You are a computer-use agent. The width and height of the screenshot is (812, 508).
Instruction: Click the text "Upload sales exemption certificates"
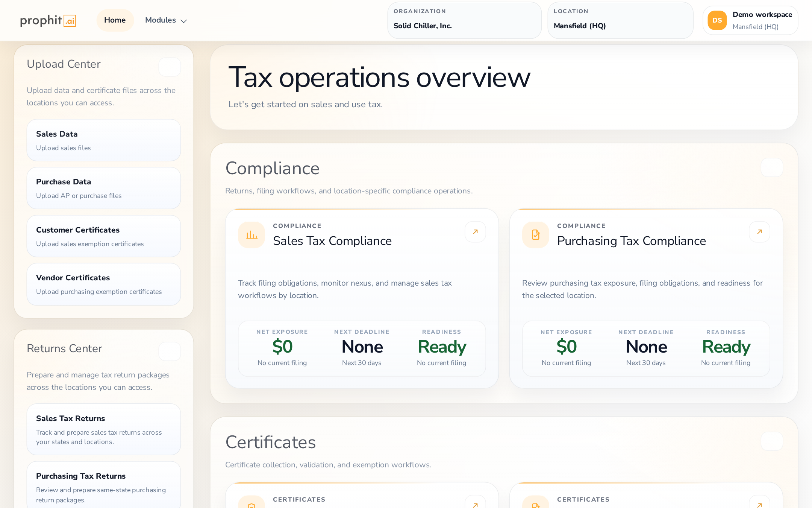click(90, 244)
